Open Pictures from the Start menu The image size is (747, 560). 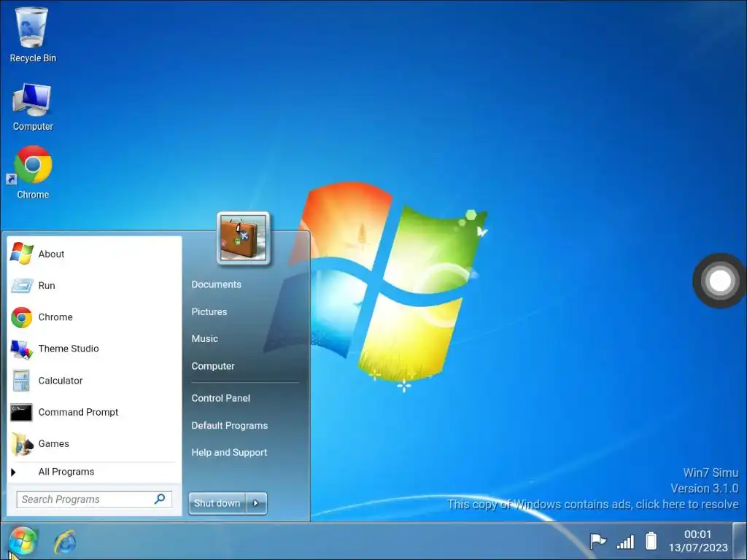click(x=209, y=311)
